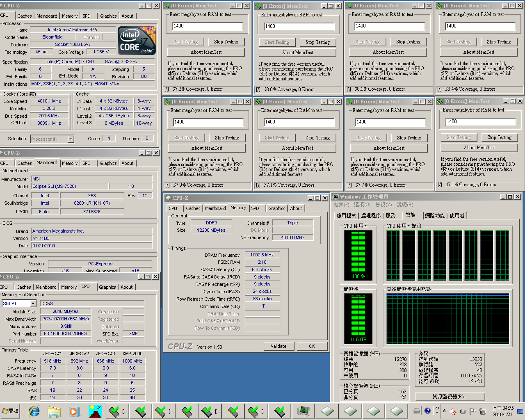Select part number F3-16000CL6-2GBPIS
The width and height of the screenshot is (525, 420).
coord(66,334)
